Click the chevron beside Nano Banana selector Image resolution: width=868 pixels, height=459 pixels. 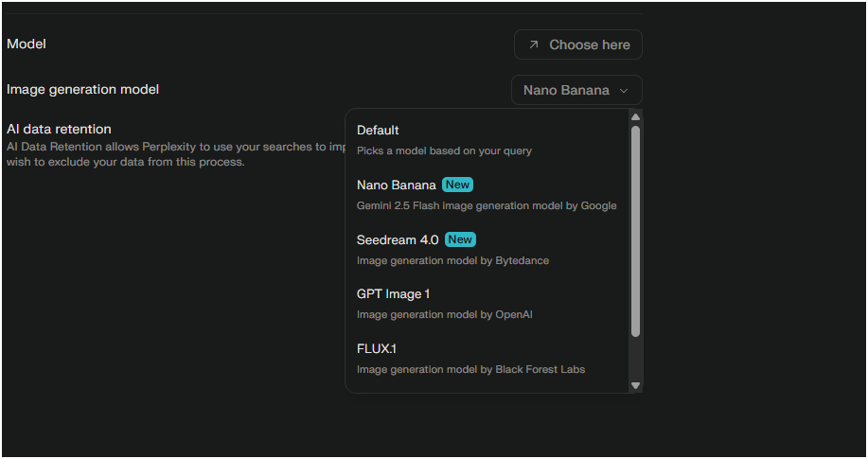click(x=624, y=91)
